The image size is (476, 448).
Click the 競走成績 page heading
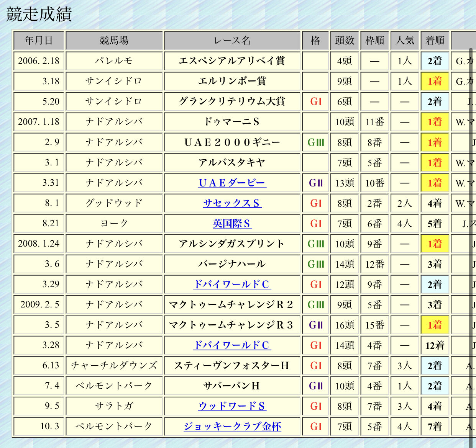click(x=39, y=14)
